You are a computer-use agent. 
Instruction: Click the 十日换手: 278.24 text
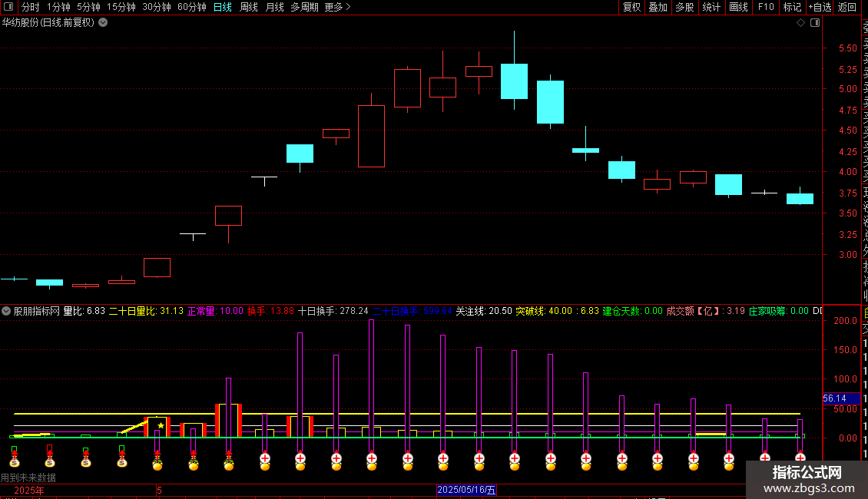pos(333,311)
